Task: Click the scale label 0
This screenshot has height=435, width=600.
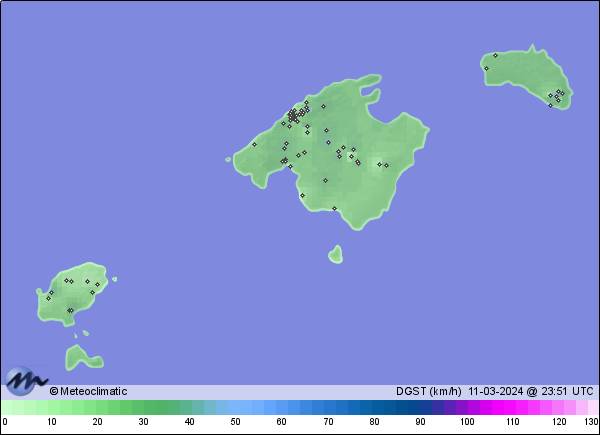Action: [x=5, y=422]
